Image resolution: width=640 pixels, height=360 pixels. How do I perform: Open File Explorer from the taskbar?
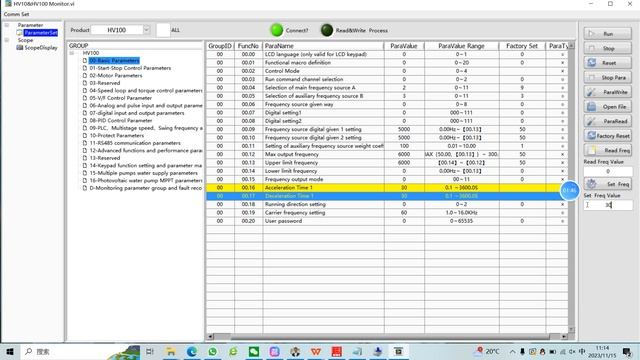[171, 351]
